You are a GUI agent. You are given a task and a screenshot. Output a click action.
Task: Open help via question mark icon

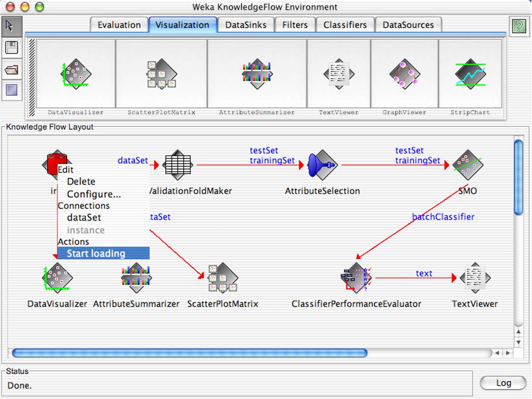tap(519, 26)
